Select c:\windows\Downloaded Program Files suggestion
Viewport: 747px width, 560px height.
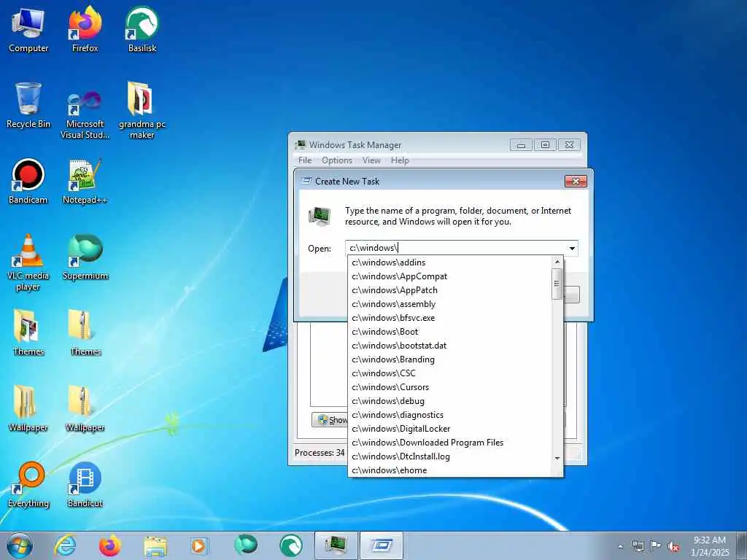pos(449,443)
